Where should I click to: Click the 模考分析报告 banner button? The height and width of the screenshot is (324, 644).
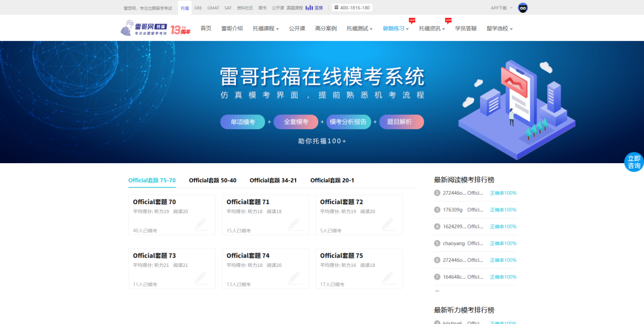pos(348,122)
